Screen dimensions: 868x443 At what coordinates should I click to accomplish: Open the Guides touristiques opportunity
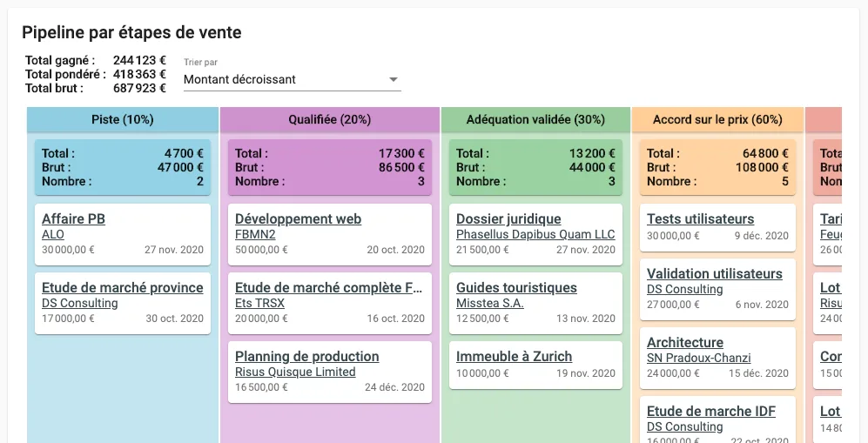[516, 287]
